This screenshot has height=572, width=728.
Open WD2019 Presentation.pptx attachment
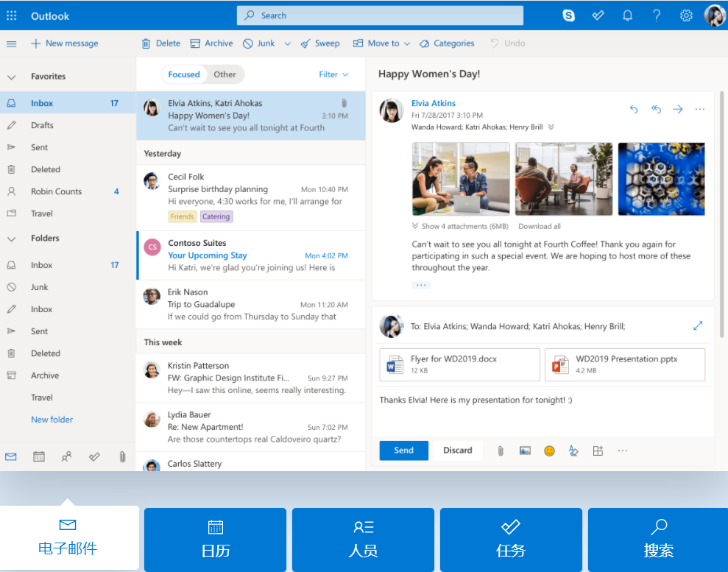(x=625, y=364)
